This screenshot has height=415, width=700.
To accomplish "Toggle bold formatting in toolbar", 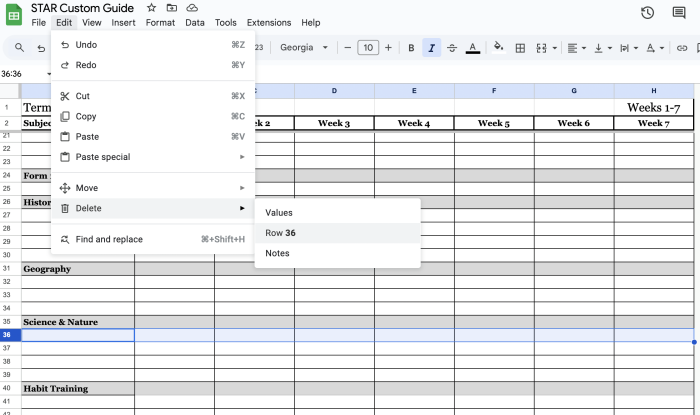I will [x=411, y=48].
